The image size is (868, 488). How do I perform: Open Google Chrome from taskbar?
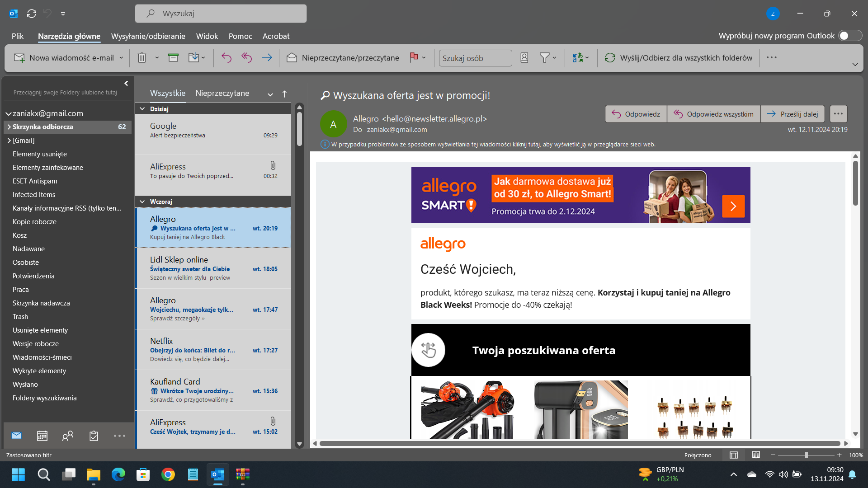pyautogui.click(x=168, y=474)
